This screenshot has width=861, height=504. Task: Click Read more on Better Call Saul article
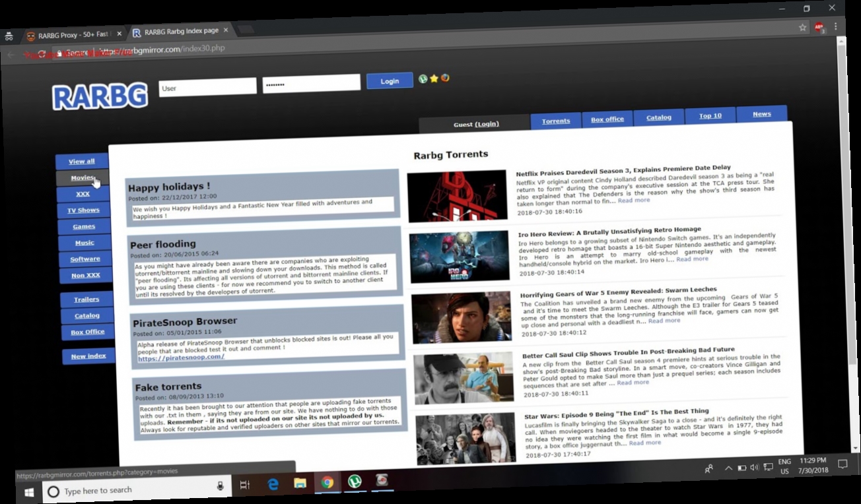point(633,382)
